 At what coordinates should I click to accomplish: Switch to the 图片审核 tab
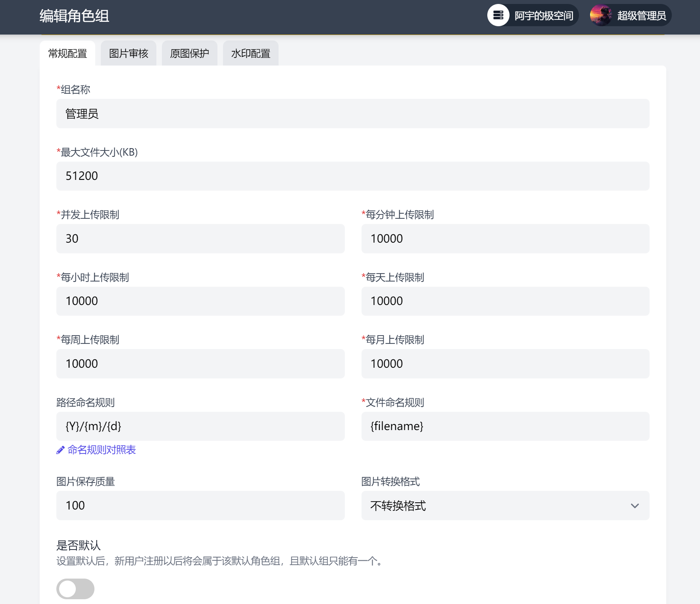pos(129,53)
